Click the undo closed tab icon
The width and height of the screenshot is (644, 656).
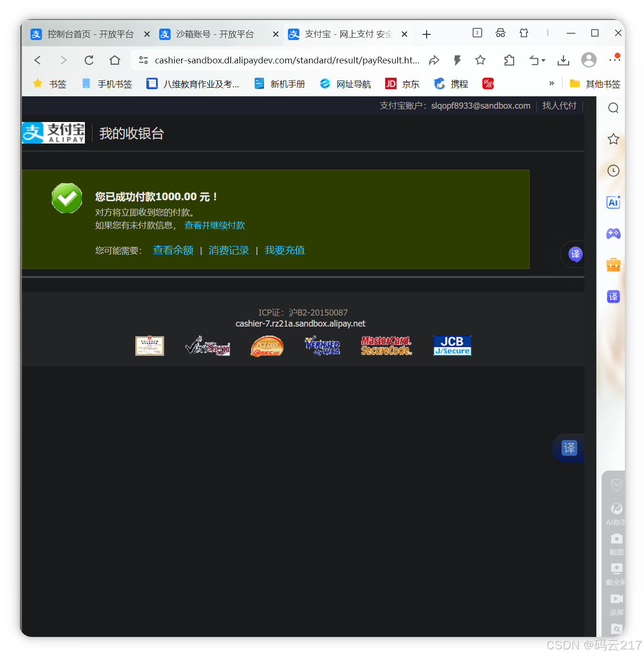(x=534, y=60)
